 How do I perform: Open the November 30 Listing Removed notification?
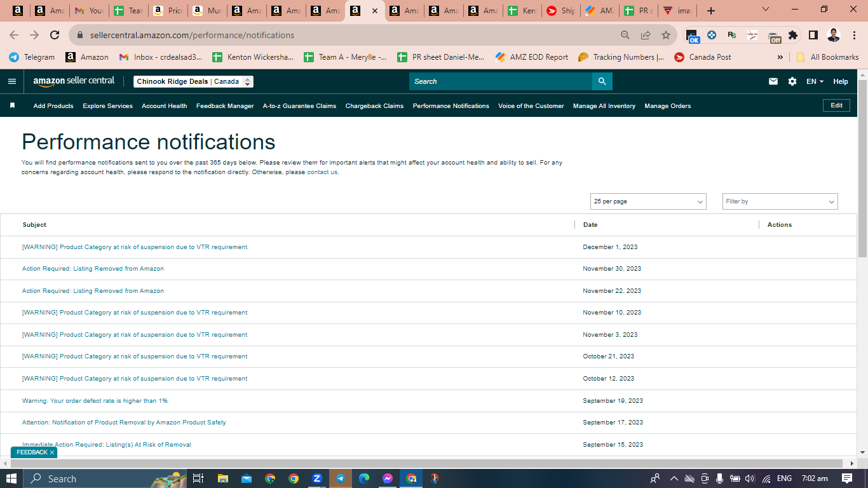[93, 269]
